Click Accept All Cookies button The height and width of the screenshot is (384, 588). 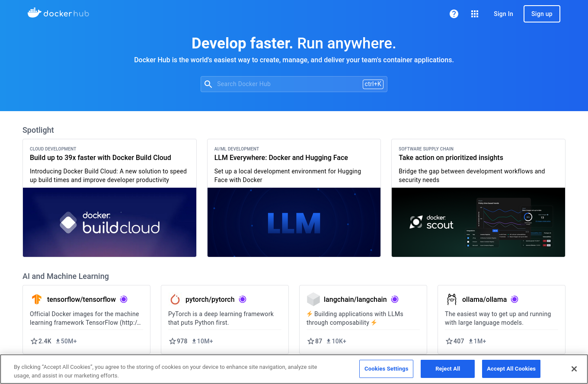coord(511,369)
